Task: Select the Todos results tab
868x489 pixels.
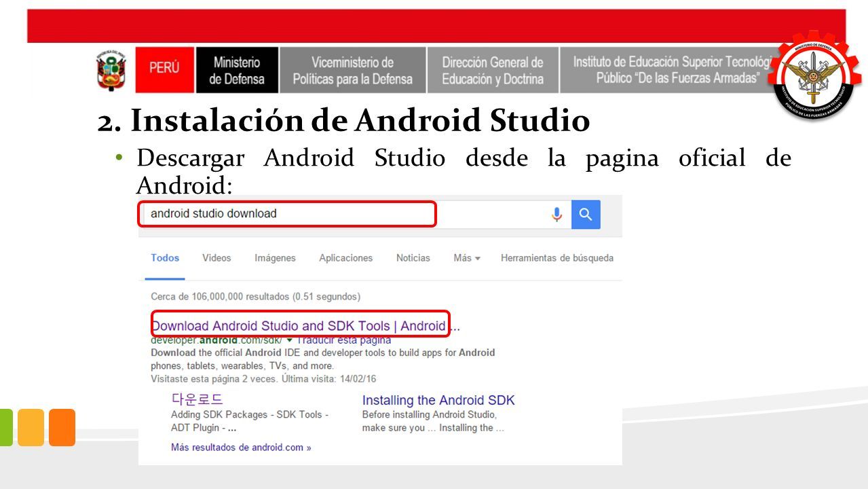Action: (x=165, y=258)
